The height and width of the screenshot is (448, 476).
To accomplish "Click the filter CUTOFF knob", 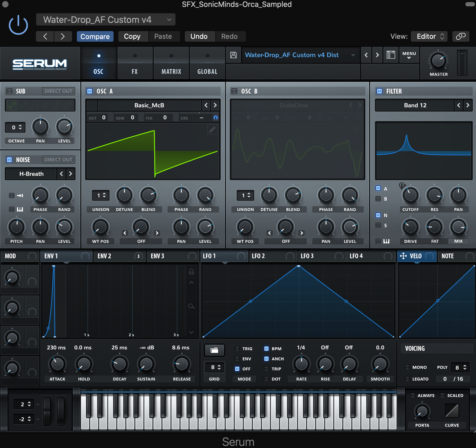I will click(410, 195).
